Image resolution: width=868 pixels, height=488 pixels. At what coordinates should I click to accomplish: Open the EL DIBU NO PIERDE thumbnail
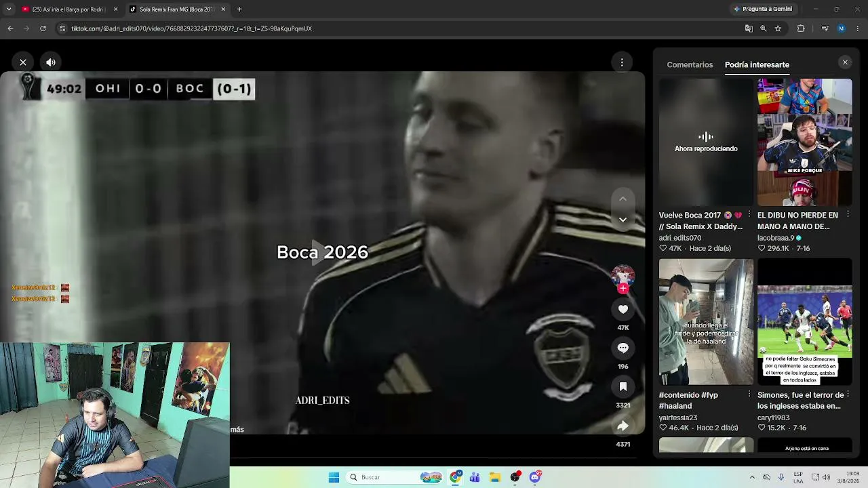click(x=804, y=142)
